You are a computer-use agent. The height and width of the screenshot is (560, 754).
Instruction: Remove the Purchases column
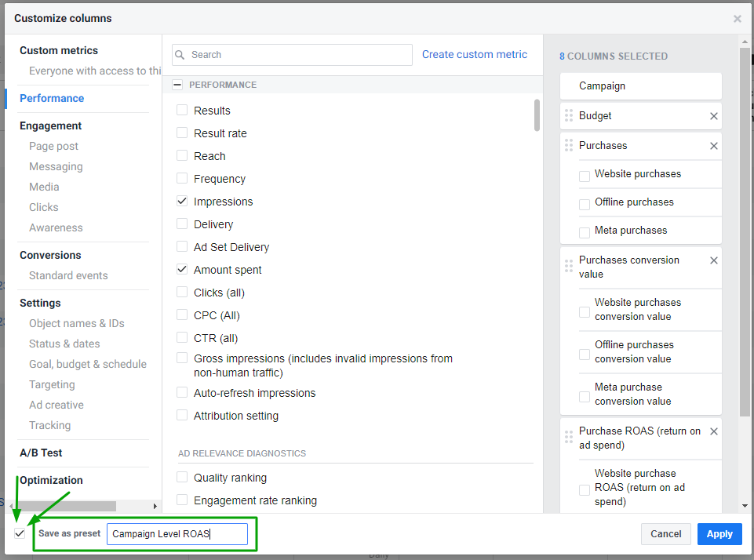[x=714, y=146]
